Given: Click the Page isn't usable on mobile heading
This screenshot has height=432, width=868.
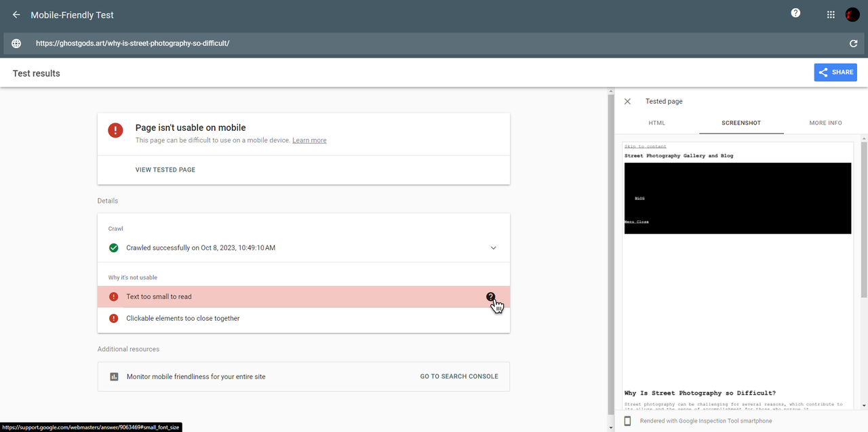Looking at the screenshot, I should tap(191, 127).
